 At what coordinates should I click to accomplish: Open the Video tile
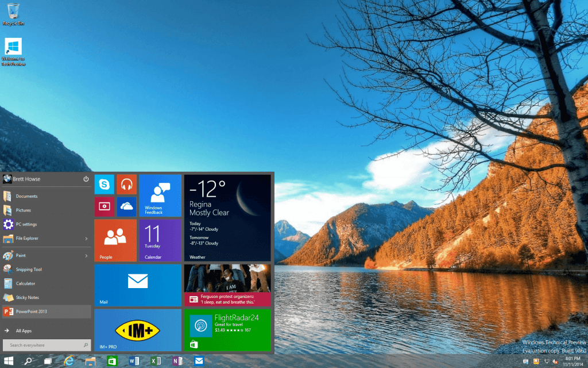(104, 206)
